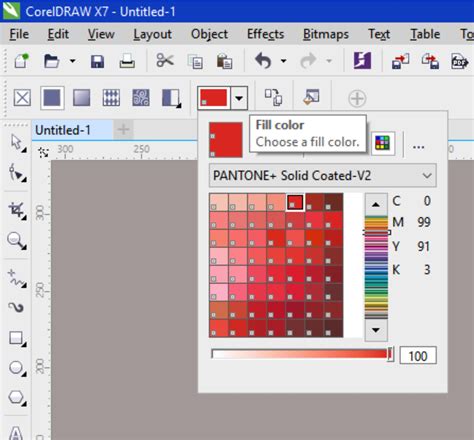
Task: Click the Paste clipboard icon
Action: [224, 61]
